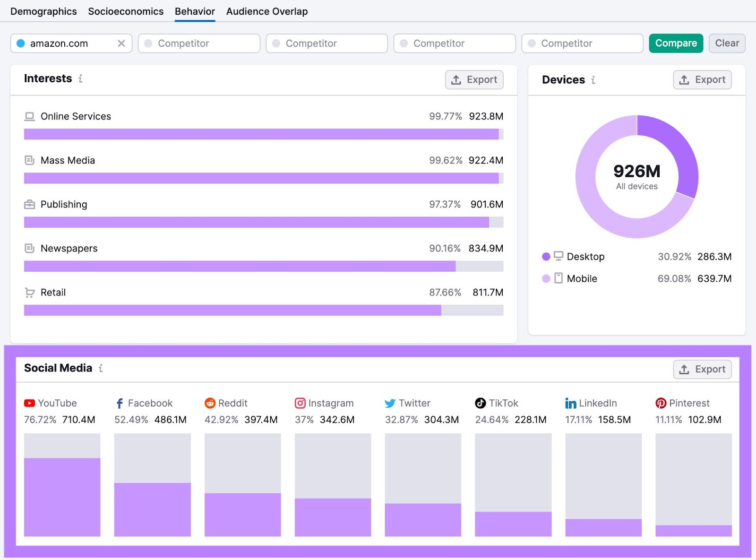Remove amazon.com using its X icon

pyautogui.click(x=121, y=43)
